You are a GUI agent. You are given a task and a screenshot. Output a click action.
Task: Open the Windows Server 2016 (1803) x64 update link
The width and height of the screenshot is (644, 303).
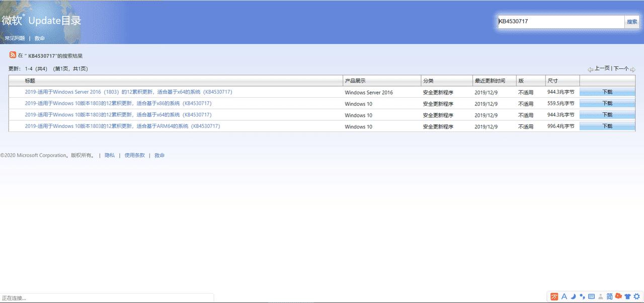[128, 92]
